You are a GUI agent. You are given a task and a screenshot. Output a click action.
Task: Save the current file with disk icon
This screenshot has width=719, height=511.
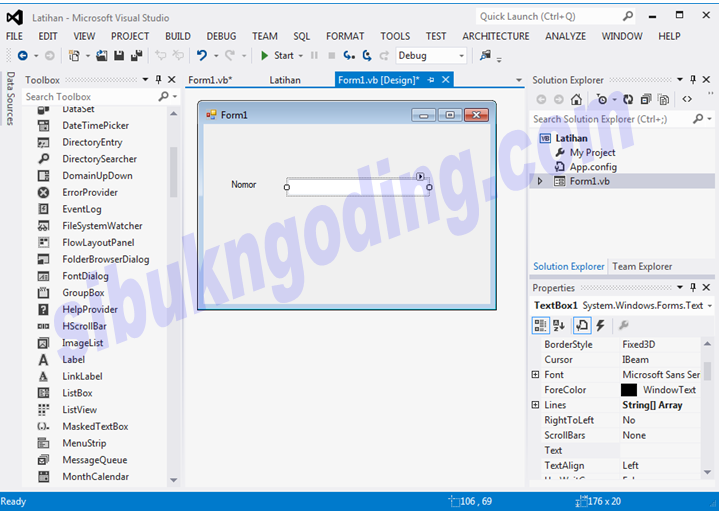click(x=119, y=56)
